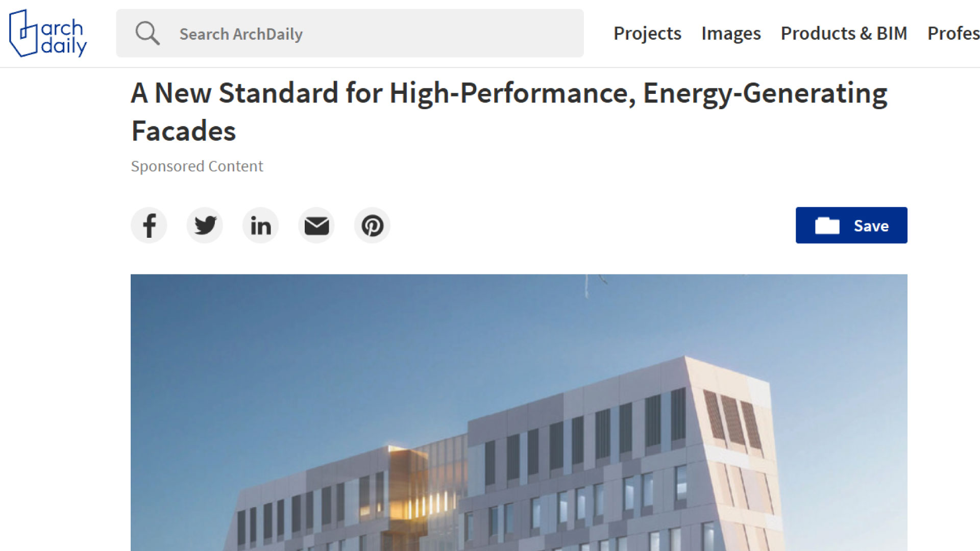Click the glowing gold facade section

(x=408, y=487)
